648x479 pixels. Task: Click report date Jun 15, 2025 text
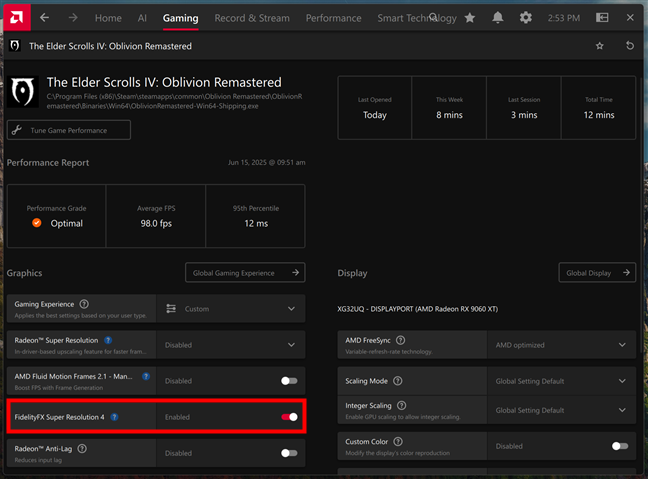(x=267, y=162)
